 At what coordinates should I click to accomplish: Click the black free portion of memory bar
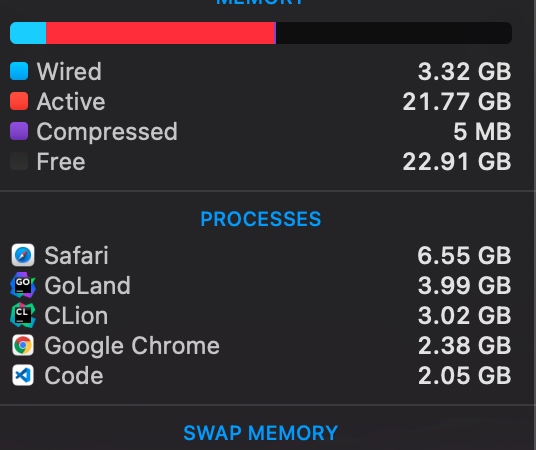click(x=394, y=33)
